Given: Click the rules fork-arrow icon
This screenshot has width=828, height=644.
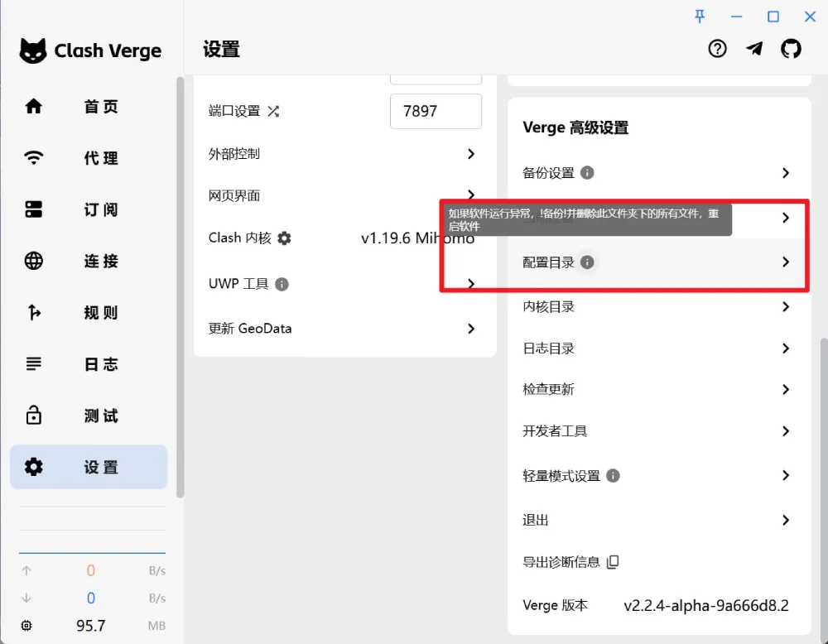Looking at the screenshot, I should coord(34,313).
